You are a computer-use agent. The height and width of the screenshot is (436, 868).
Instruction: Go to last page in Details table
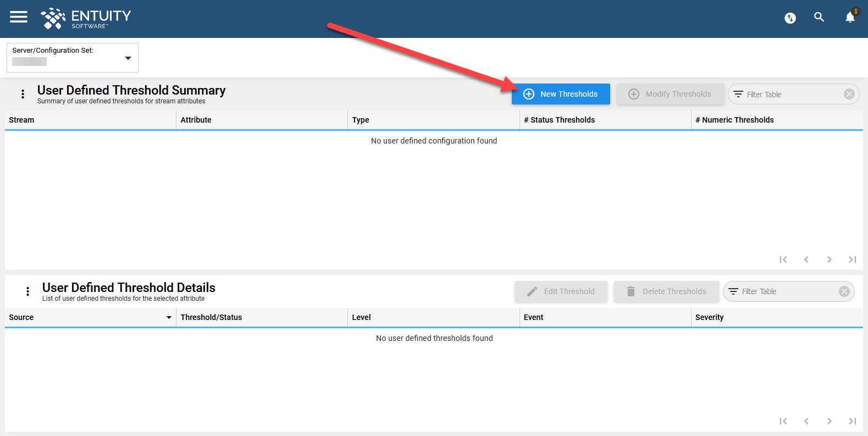click(853, 421)
